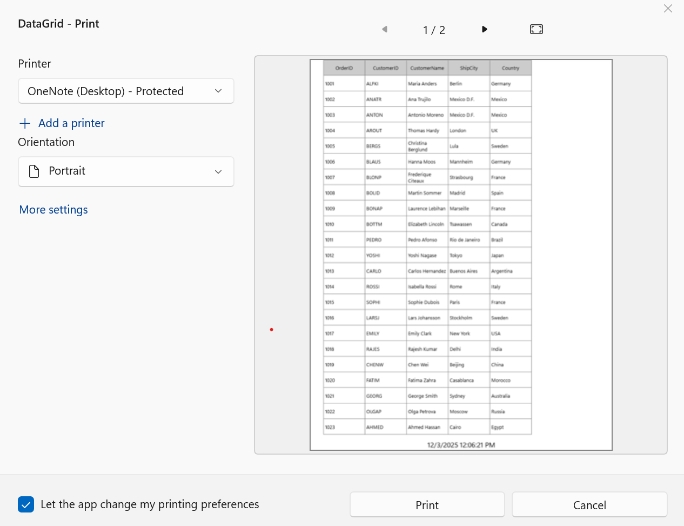Click the CustomerID column header in preview
The height and width of the screenshot is (526, 684).
386,68
